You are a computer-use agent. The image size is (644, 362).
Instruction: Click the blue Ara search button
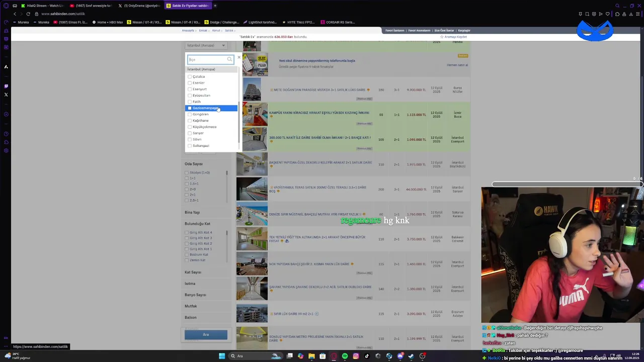coord(206,335)
